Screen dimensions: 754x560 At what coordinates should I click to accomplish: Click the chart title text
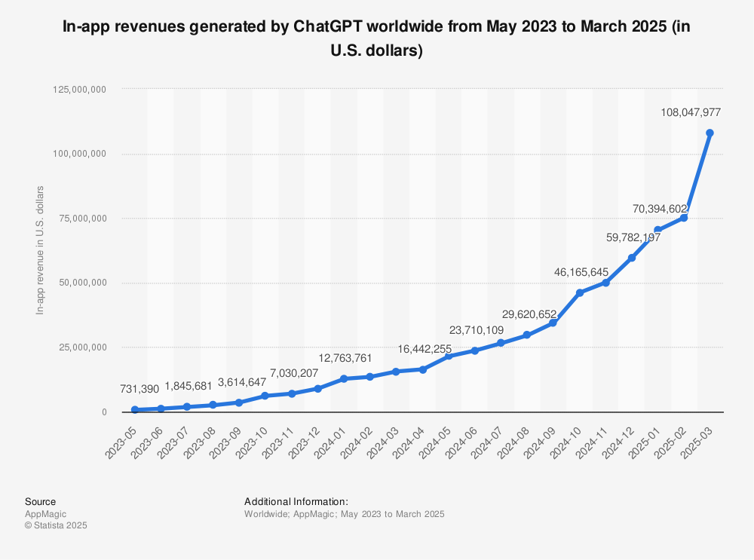click(x=377, y=41)
